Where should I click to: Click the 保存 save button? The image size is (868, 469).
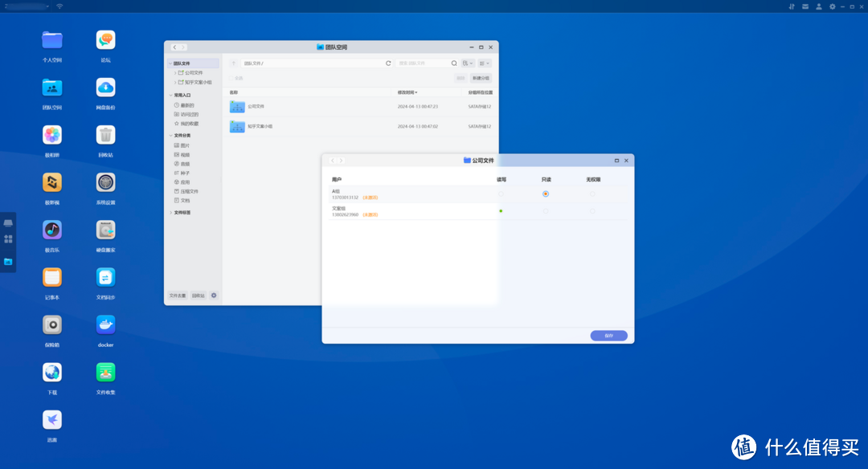(x=609, y=336)
